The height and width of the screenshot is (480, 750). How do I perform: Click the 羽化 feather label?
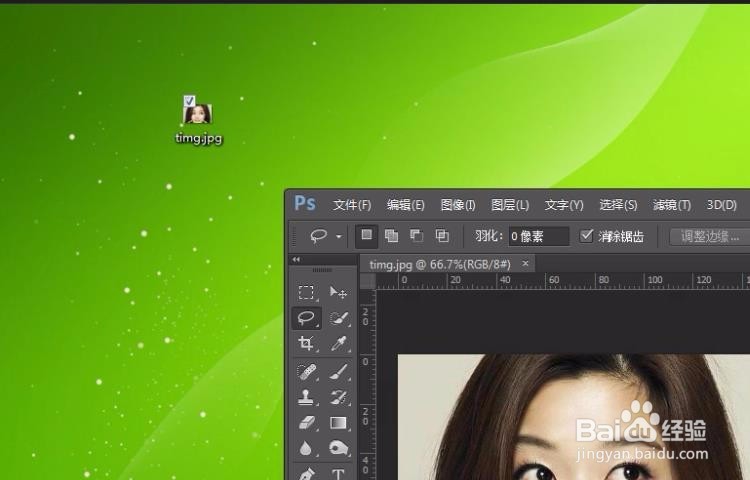click(x=489, y=236)
